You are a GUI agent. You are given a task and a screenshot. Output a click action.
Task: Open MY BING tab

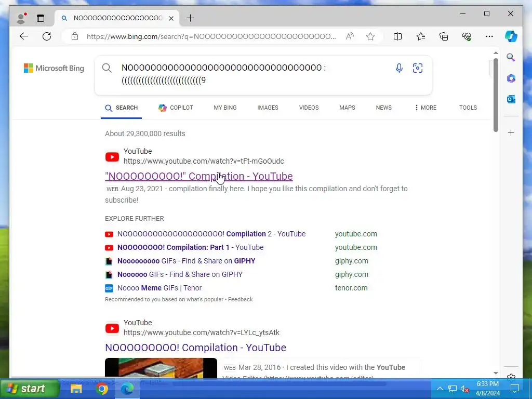click(225, 108)
